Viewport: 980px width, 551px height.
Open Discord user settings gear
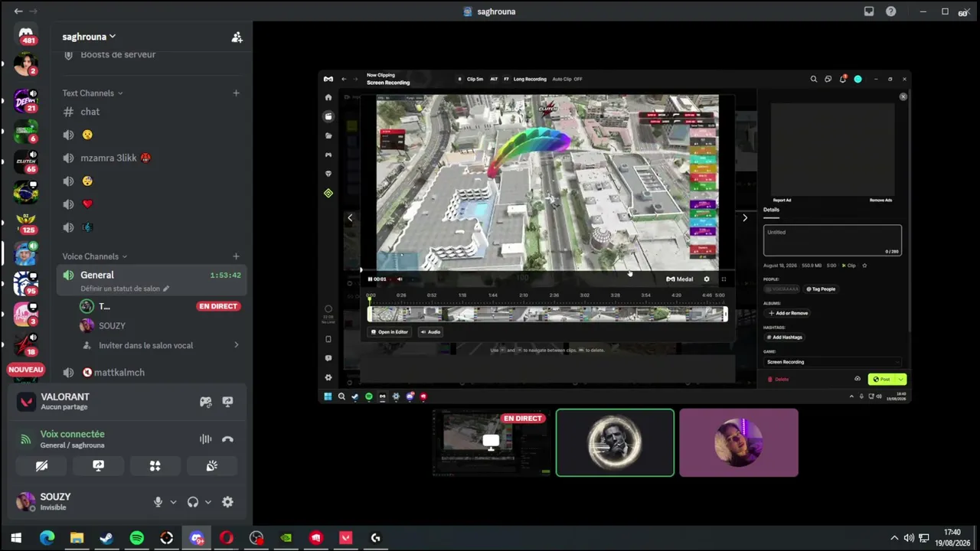[227, 502]
